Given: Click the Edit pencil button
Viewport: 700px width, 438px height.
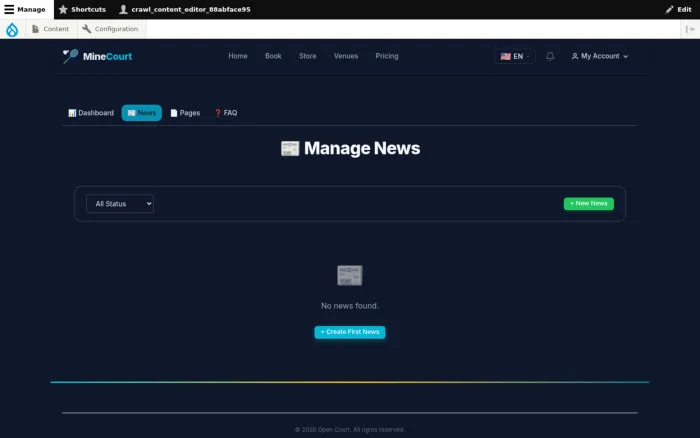Looking at the screenshot, I should [678, 9].
